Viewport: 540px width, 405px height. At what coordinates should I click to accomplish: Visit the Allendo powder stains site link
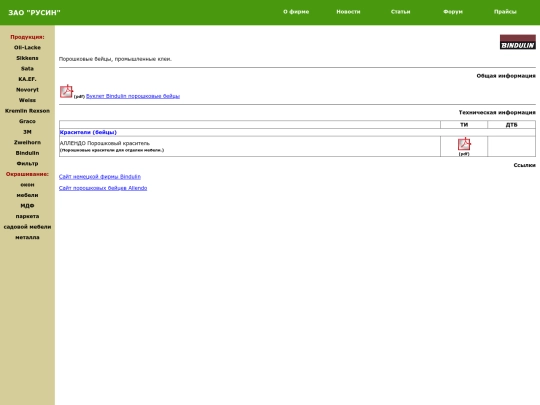click(x=103, y=188)
